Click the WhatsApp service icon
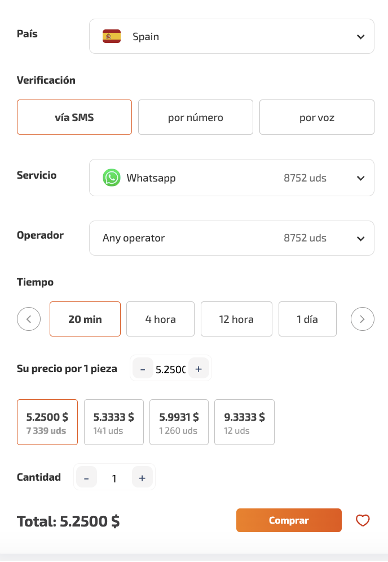The width and height of the screenshot is (388, 562). pos(111,178)
